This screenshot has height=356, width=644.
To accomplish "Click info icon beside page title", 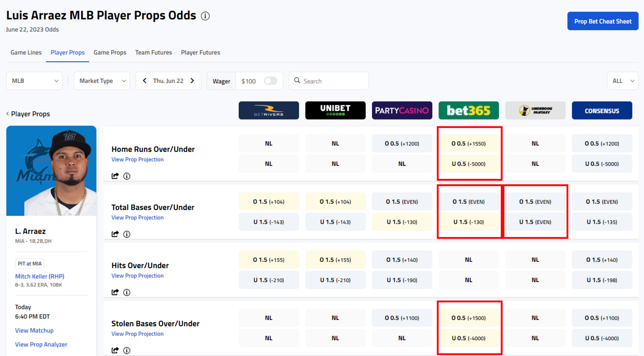I will click(x=205, y=16).
